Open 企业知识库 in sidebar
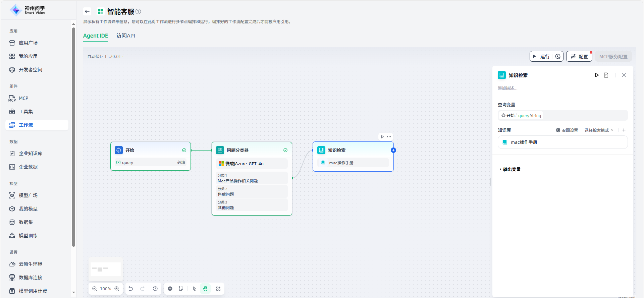Image resolution: width=644 pixels, height=298 pixels. (x=31, y=154)
